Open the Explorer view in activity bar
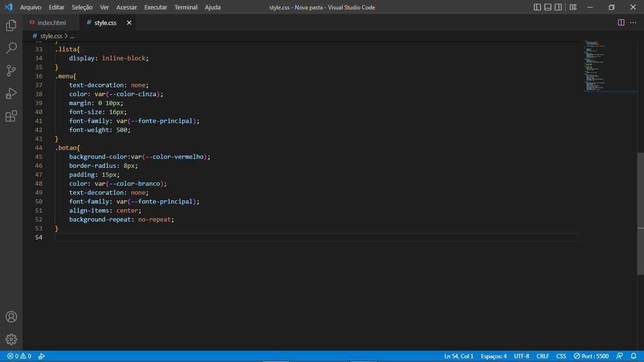The height and width of the screenshot is (362, 644). coord(11,25)
